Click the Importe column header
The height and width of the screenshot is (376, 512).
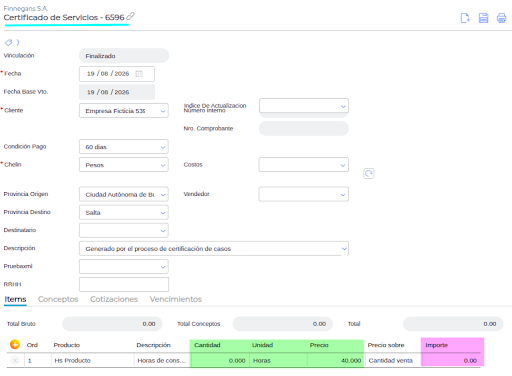pos(436,345)
